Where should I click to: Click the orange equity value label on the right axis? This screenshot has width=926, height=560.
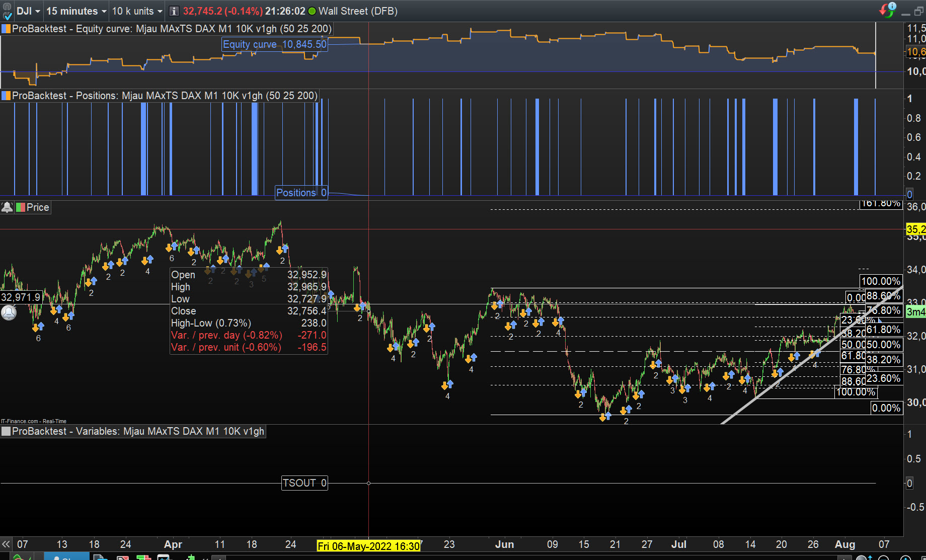point(915,51)
